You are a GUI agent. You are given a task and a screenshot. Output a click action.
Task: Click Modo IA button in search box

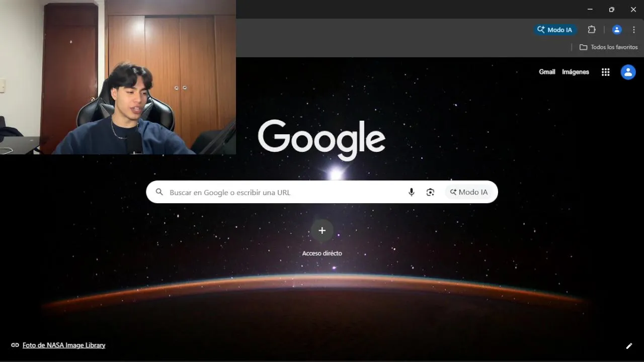point(468,192)
